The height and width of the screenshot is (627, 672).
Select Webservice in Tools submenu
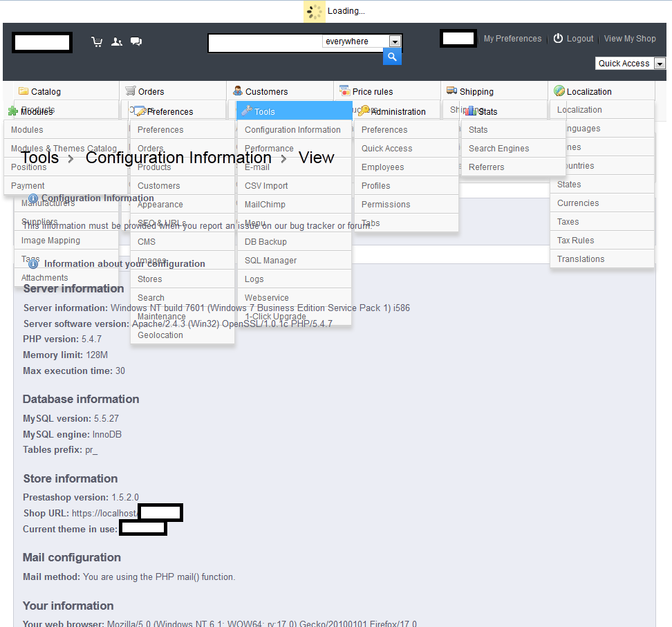[x=294, y=298]
